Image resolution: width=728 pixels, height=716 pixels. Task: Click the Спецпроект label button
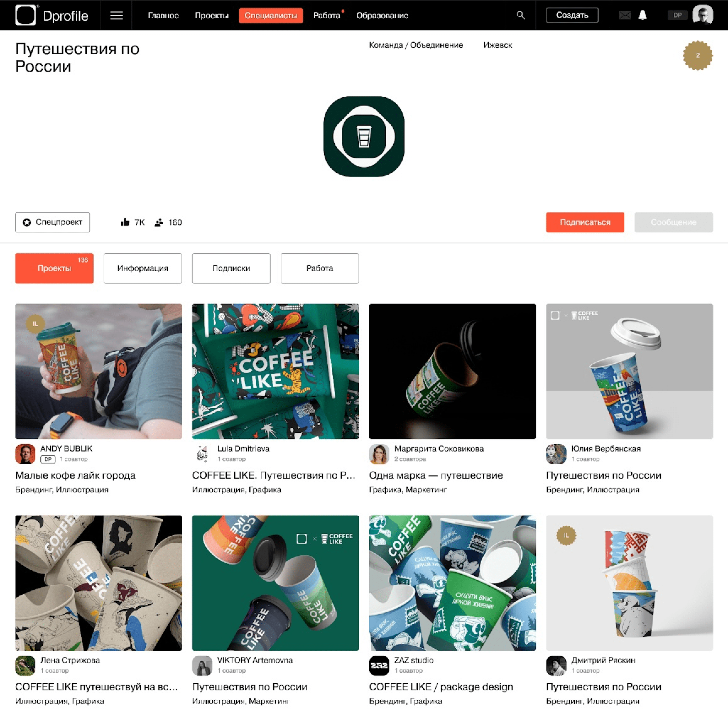pos(52,222)
